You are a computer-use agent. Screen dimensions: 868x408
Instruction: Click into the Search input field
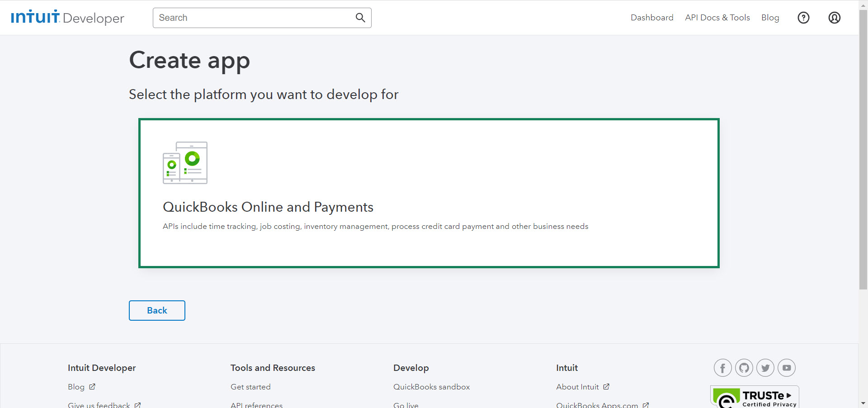253,18
